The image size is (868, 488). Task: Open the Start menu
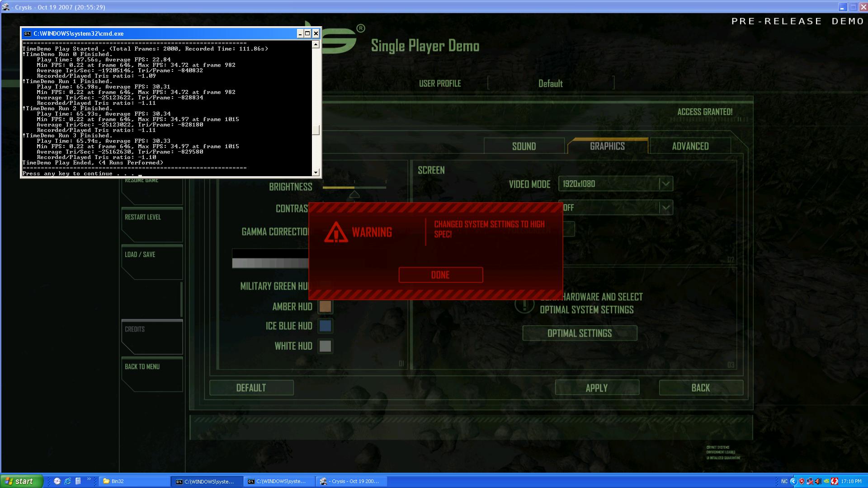tap(22, 481)
